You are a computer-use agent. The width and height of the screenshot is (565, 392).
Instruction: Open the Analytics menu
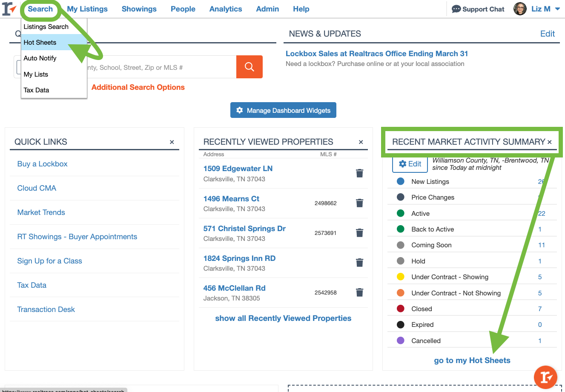pos(225,9)
